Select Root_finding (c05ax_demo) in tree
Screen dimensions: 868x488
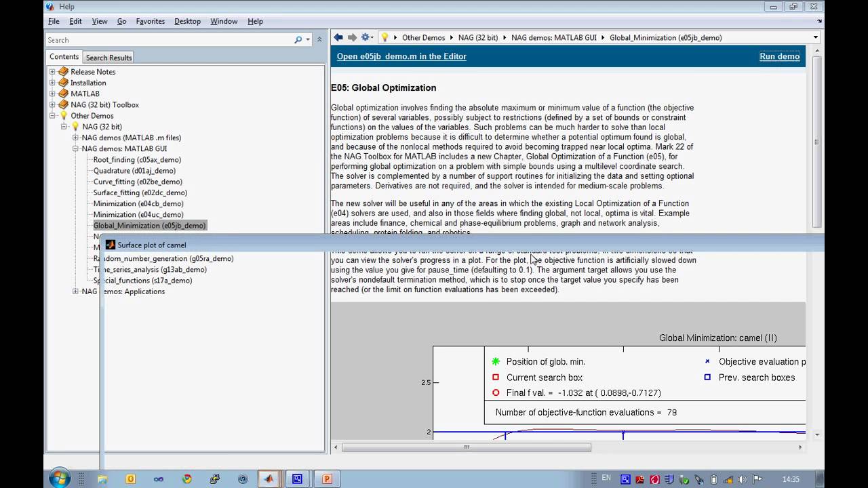137,160
